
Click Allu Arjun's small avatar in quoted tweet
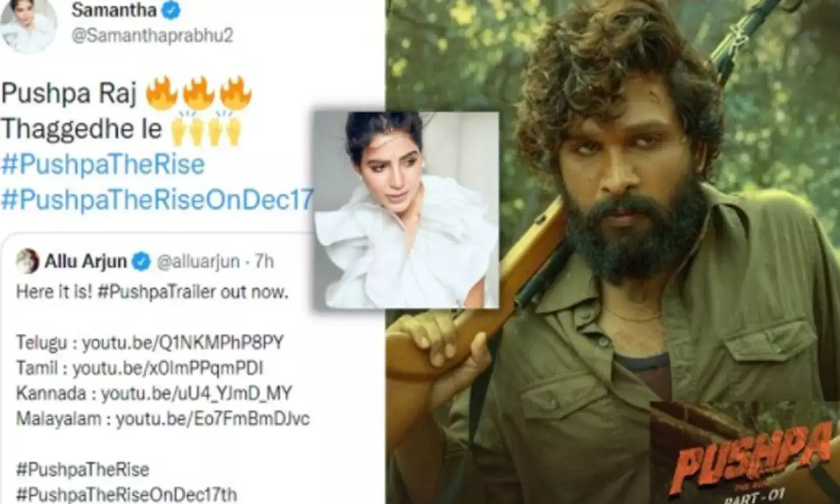(27, 261)
